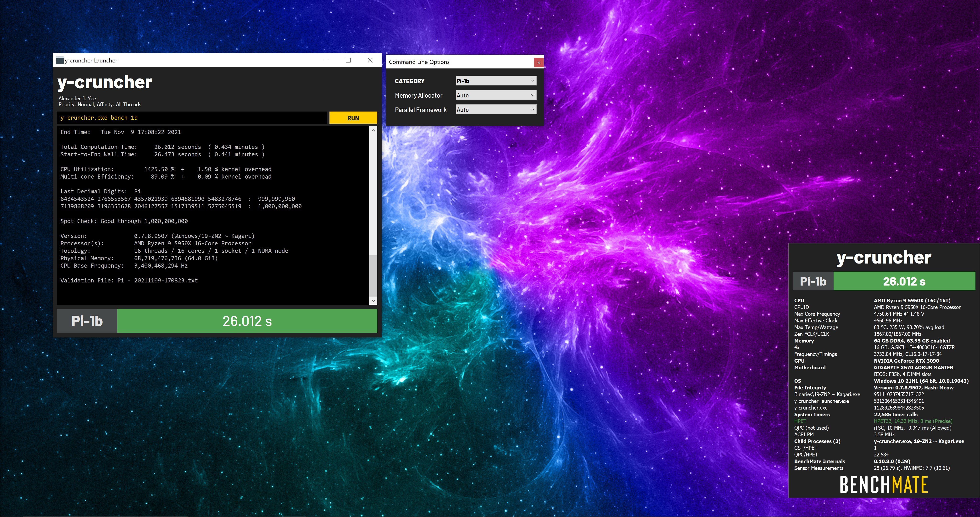The width and height of the screenshot is (980, 517).
Task: Click the Priority: Normal, Affinity: All Threads text
Action: coord(100,105)
